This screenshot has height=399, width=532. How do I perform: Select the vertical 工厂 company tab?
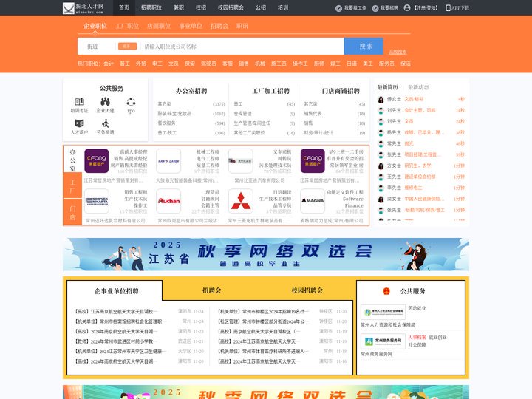[x=72, y=186]
